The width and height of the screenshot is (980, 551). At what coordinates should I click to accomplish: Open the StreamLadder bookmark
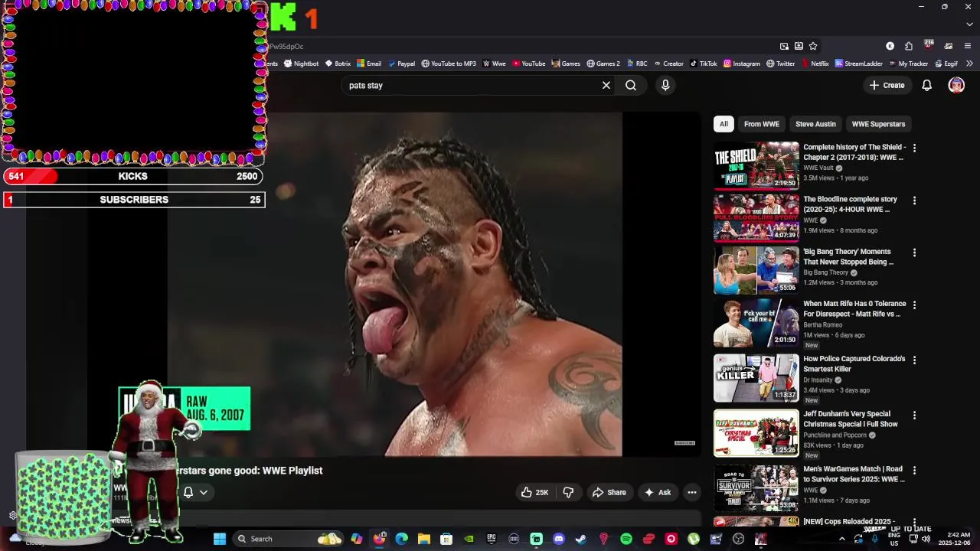[x=859, y=64]
